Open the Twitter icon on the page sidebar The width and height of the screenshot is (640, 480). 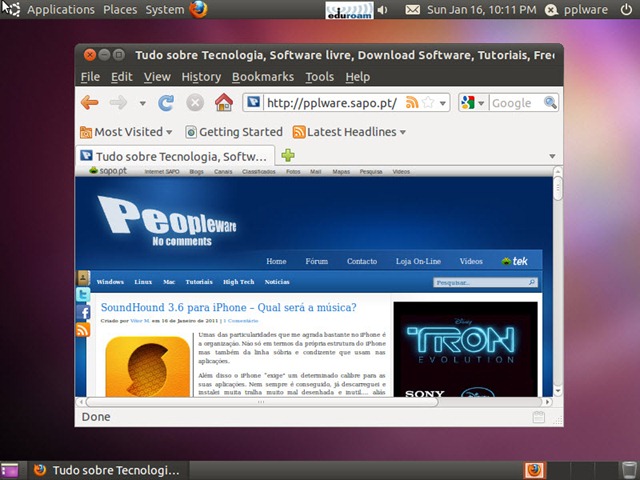[x=83, y=295]
